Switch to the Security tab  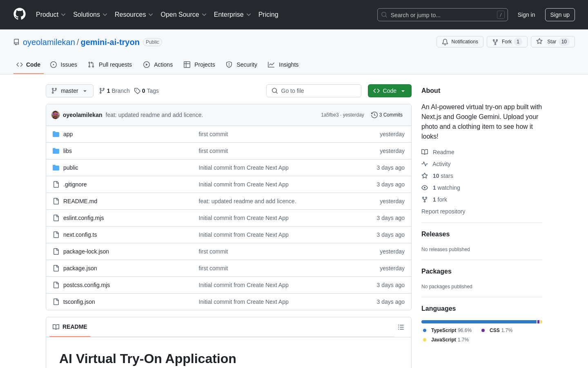click(x=242, y=65)
